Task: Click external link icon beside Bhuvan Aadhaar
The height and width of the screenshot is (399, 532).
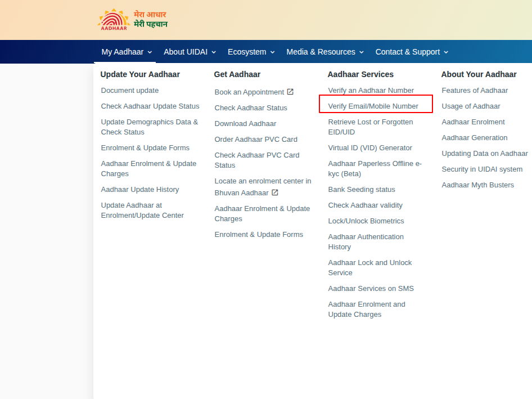Action: click(x=275, y=192)
